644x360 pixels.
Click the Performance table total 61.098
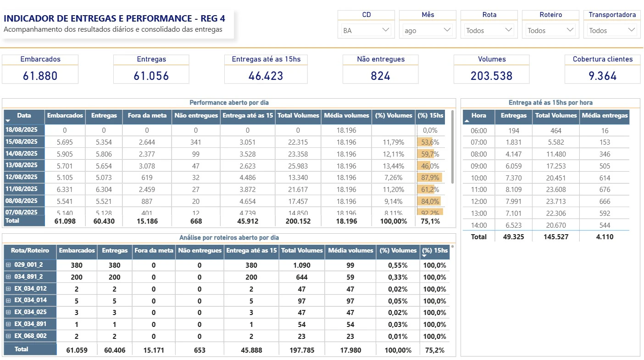pos(65,221)
